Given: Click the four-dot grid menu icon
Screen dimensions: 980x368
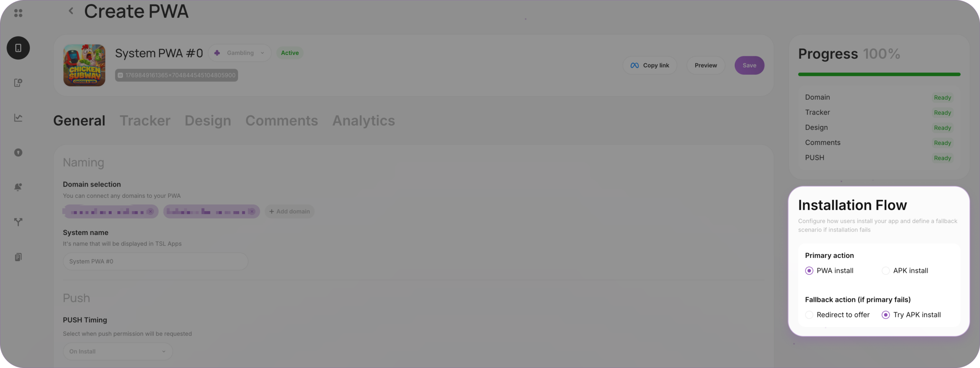Looking at the screenshot, I should (x=18, y=13).
